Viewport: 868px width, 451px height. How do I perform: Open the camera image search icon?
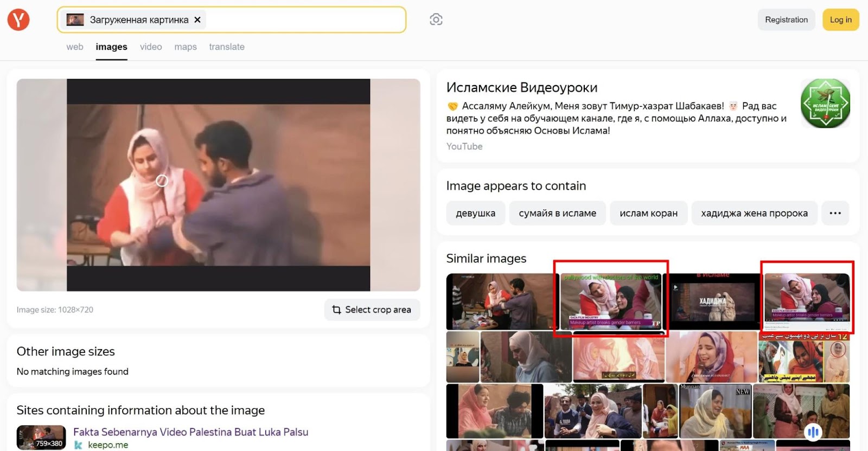click(x=436, y=20)
